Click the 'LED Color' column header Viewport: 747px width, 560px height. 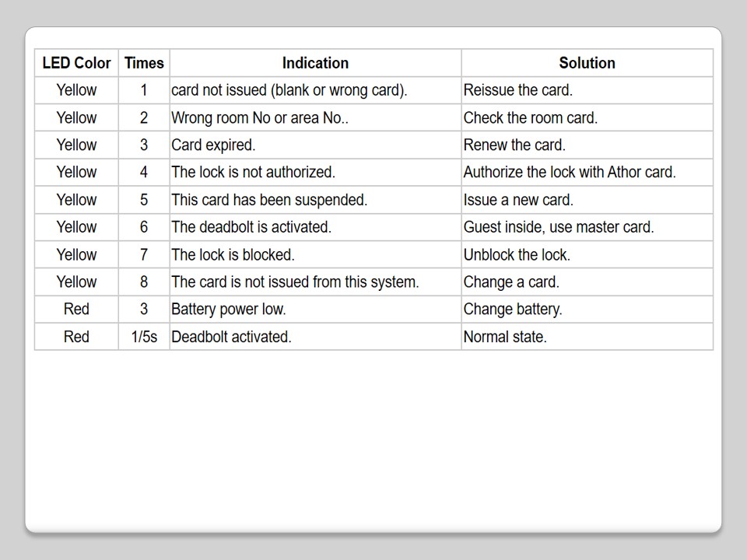(x=76, y=63)
